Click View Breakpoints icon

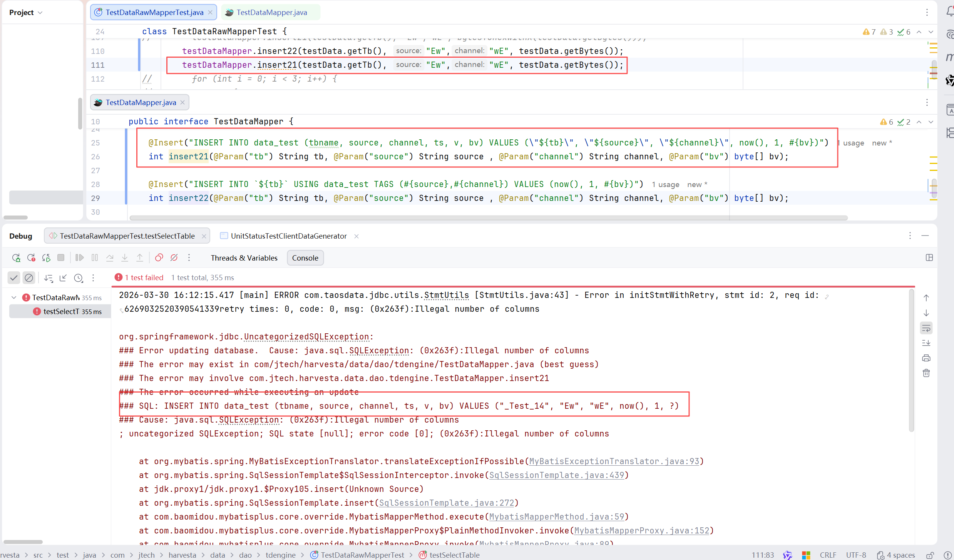tap(159, 258)
